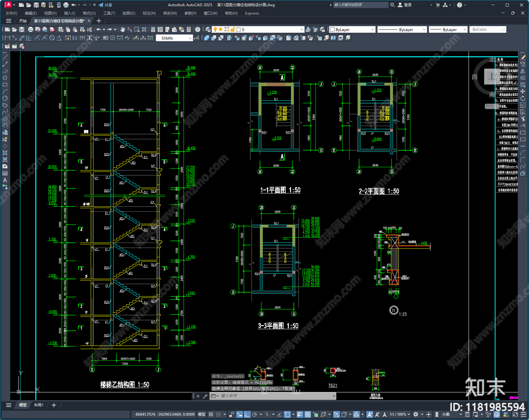Click the Aligned dimension tool icon
Viewport: 529px width, 420px height.
point(15,38)
